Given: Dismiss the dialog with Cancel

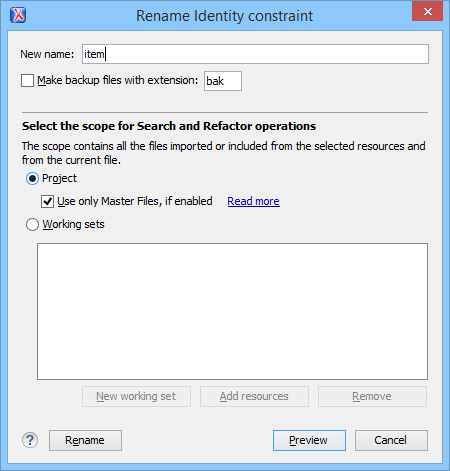Looking at the screenshot, I should [391, 440].
